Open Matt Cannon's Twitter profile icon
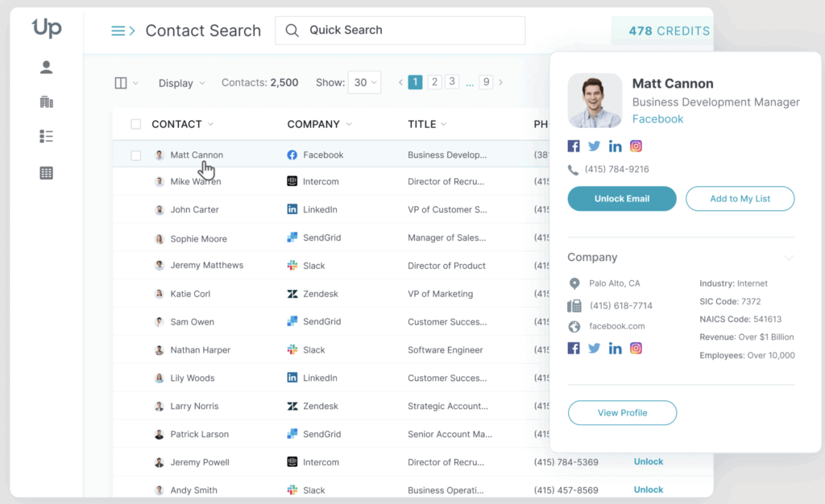Image resolution: width=825 pixels, height=504 pixels. (x=595, y=147)
